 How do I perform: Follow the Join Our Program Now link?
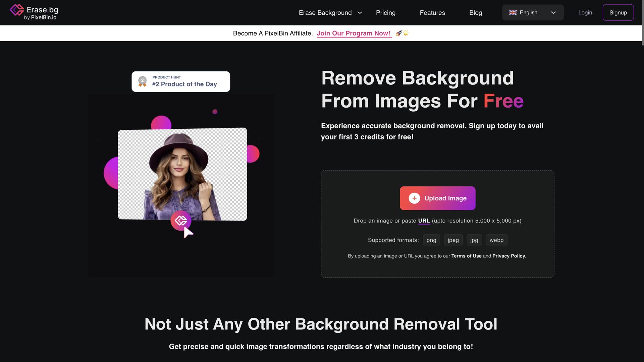(x=354, y=33)
